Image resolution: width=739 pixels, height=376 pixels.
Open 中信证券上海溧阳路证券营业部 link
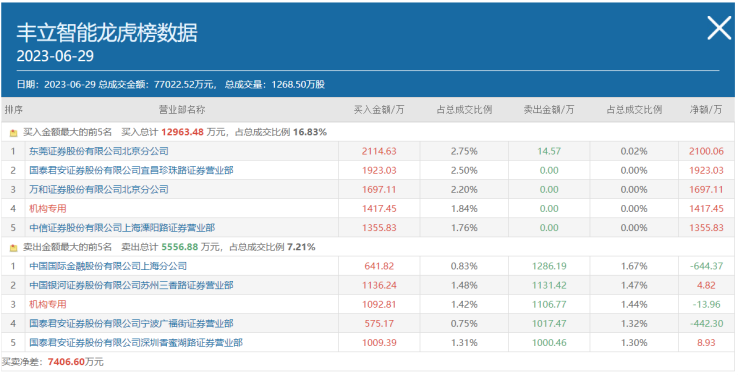click(x=122, y=228)
